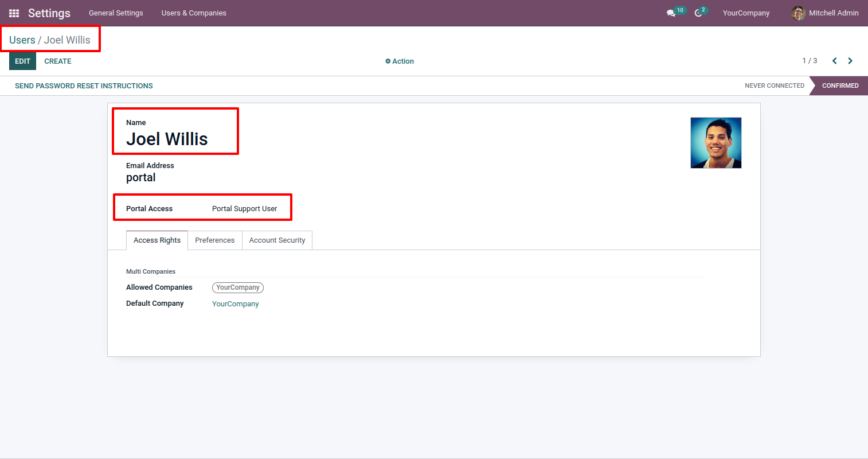
Task: Go to next record arrow
Action: click(850, 61)
